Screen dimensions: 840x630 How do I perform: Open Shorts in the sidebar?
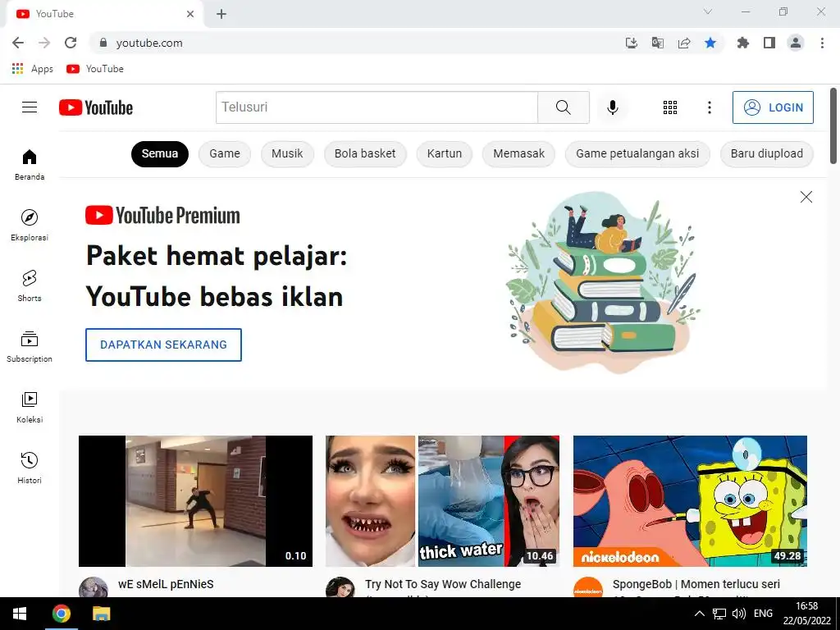click(x=30, y=286)
